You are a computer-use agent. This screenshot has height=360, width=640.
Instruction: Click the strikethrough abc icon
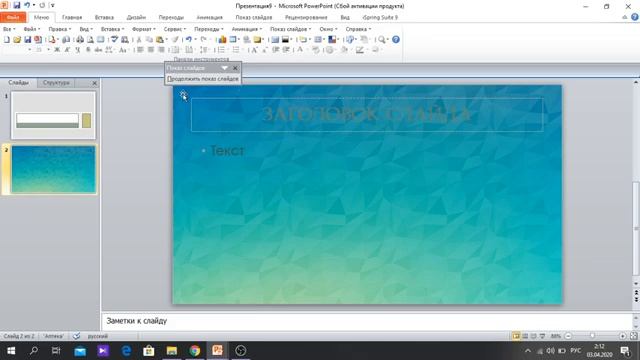click(x=98, y=50)
